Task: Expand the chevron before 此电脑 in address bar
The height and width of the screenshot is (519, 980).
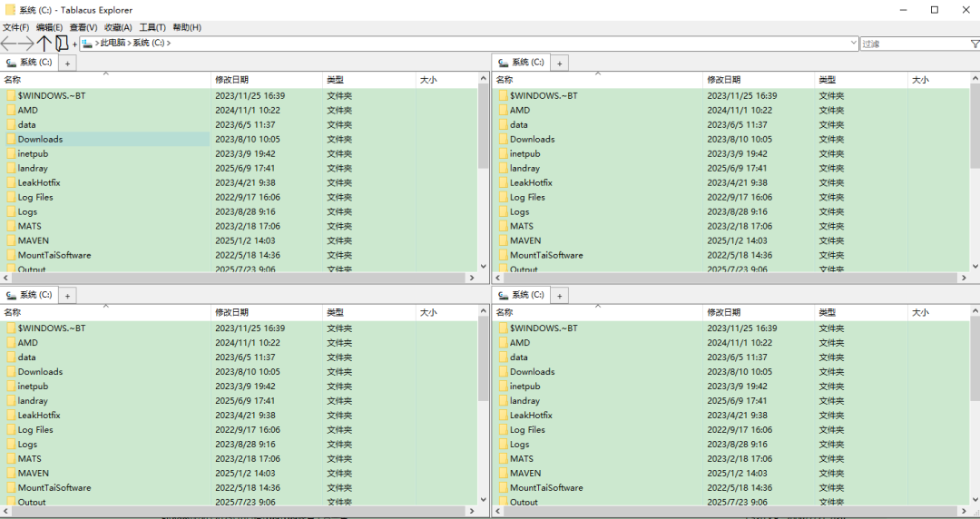Action: pos(97,44)
